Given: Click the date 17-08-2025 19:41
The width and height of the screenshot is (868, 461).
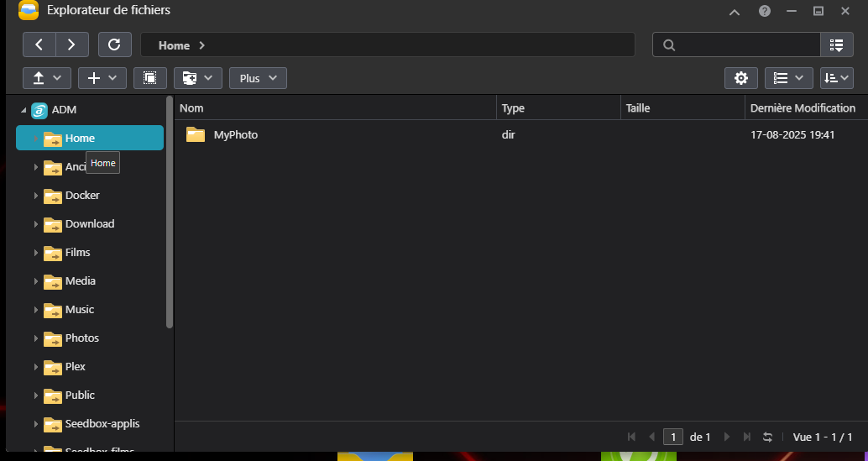Looking at the screenshot, I should point(792,134).
